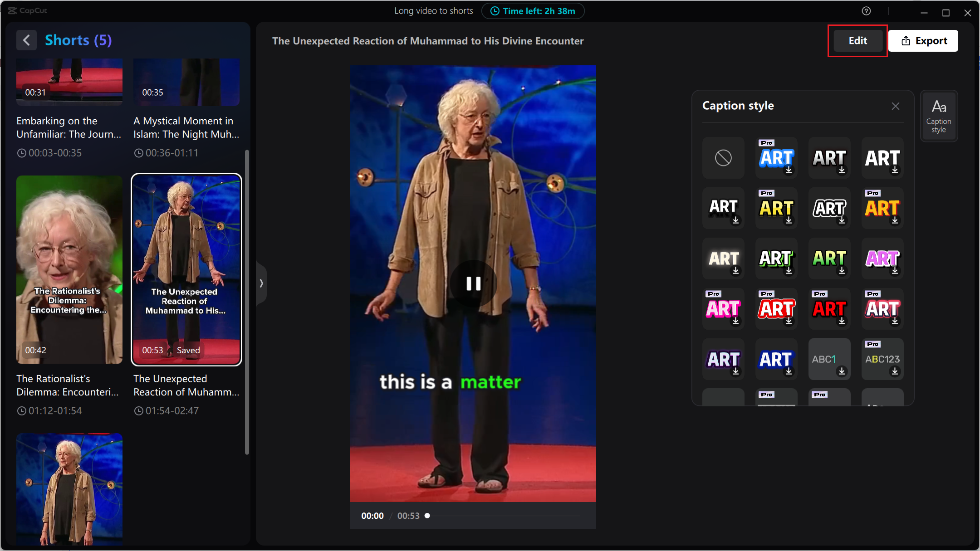This screenshot has width=980, height=551.
Task: Click the Edit button
Action: (x=857, y=41)
